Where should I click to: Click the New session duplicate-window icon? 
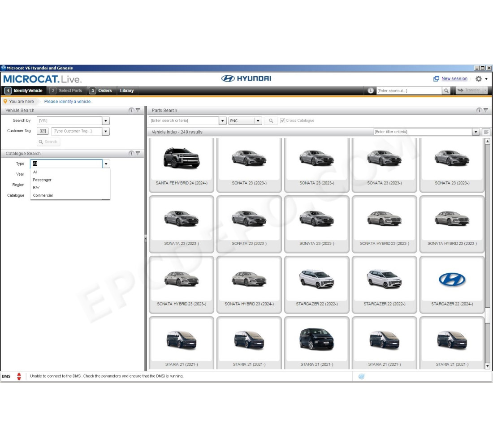[x=437, y=78]
